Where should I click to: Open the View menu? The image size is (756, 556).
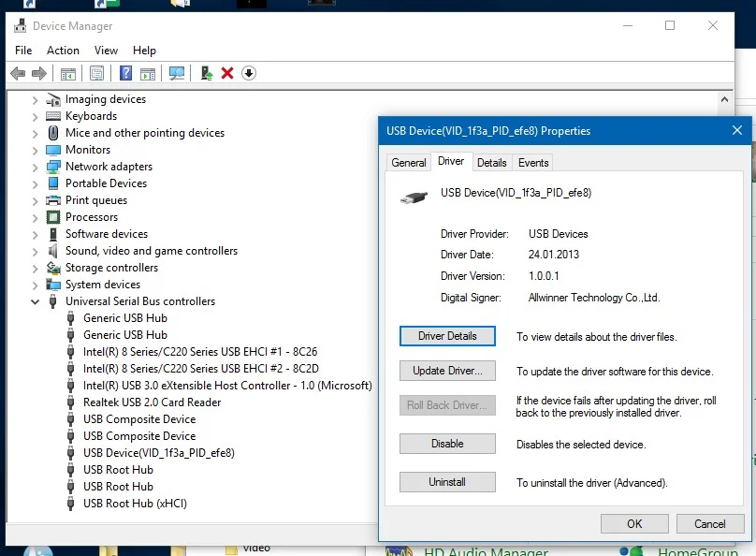(x=106, y=51)
